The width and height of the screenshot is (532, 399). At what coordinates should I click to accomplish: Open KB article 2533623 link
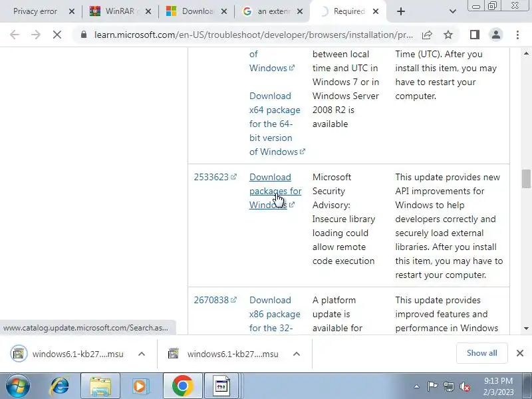(215, 177)
